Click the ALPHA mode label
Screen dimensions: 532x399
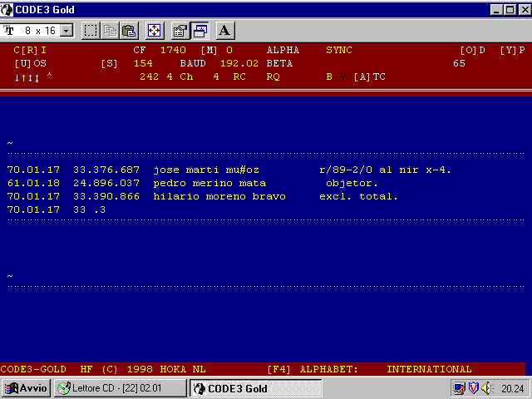coord(283,51)
